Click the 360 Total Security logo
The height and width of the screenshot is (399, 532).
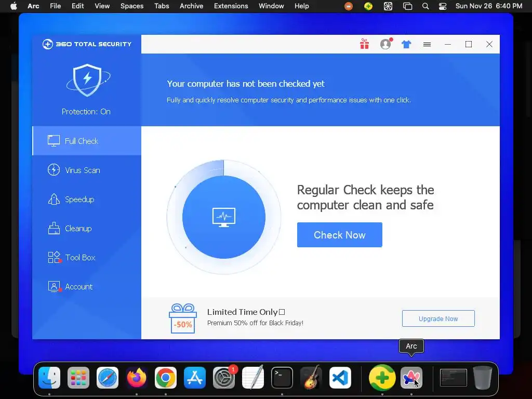[x=87, y=44]
